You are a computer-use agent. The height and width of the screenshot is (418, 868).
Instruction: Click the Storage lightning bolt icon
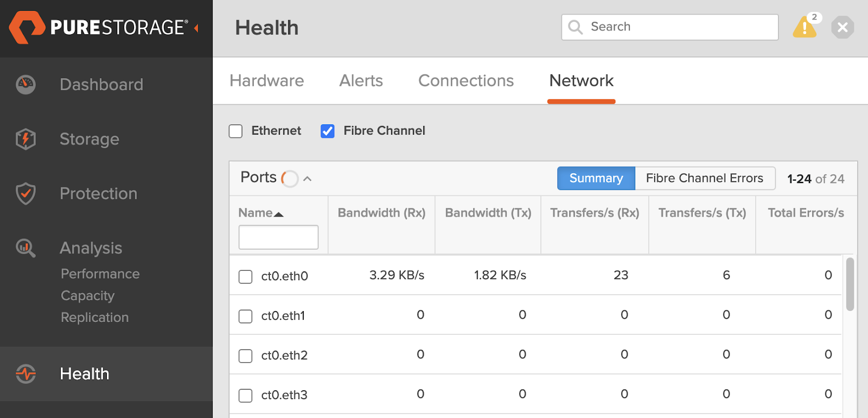[25, 139]
